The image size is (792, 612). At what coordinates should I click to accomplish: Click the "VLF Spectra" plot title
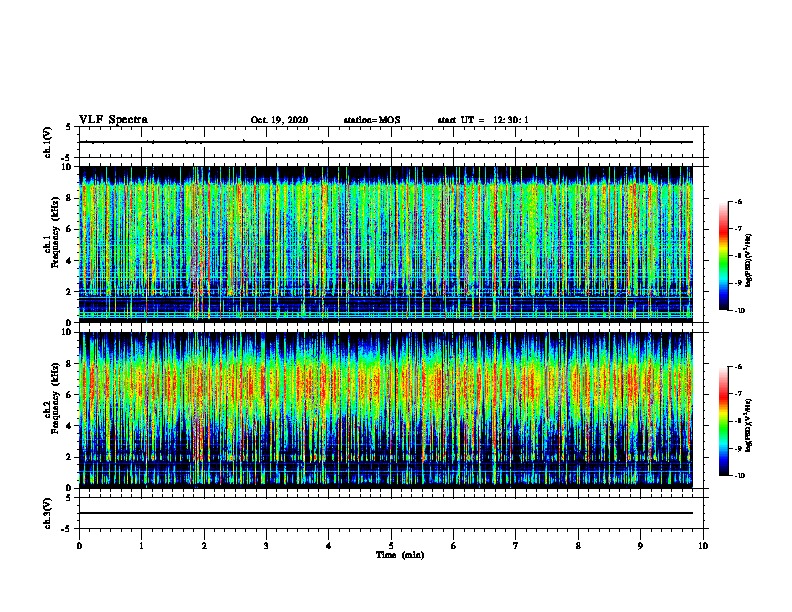point(113,120)
